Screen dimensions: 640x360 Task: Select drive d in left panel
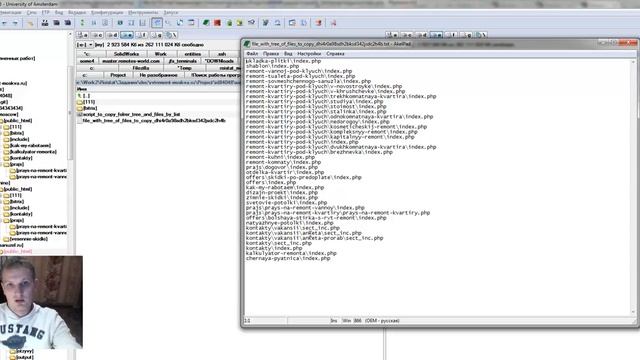[112, 35]
